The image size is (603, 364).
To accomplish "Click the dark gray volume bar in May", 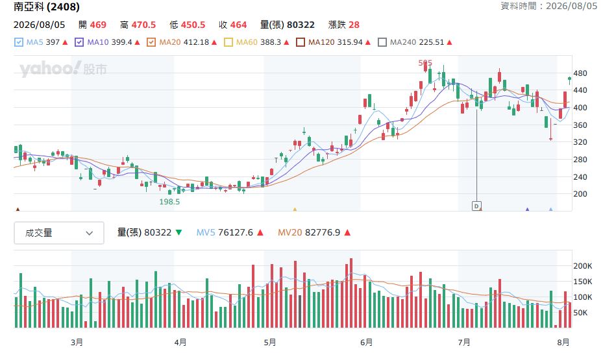I will point(300,311).
